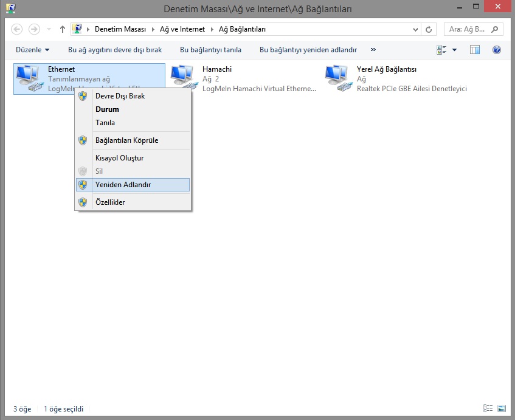Select the Ethernet adapter icon
The image size is (515, 420).
tap(30, 78)
